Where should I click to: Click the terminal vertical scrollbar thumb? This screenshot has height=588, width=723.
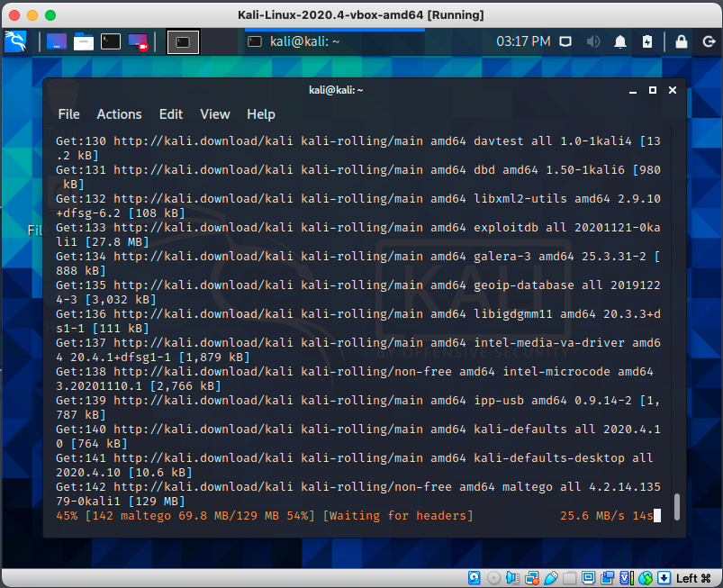(677, 507)
